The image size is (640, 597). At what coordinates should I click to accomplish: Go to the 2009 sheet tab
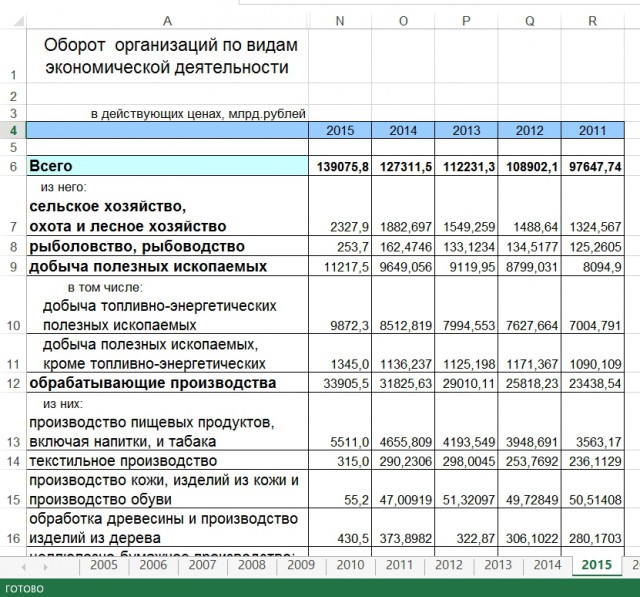(x=301, y=565)
